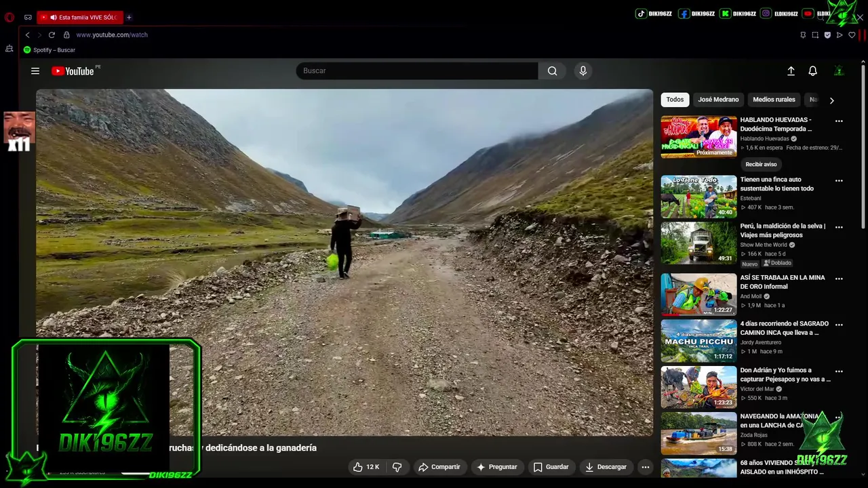The width and height of the screenshot is (868, 488).
Task: Save video with the Guardar button
Action: (551, 467)
